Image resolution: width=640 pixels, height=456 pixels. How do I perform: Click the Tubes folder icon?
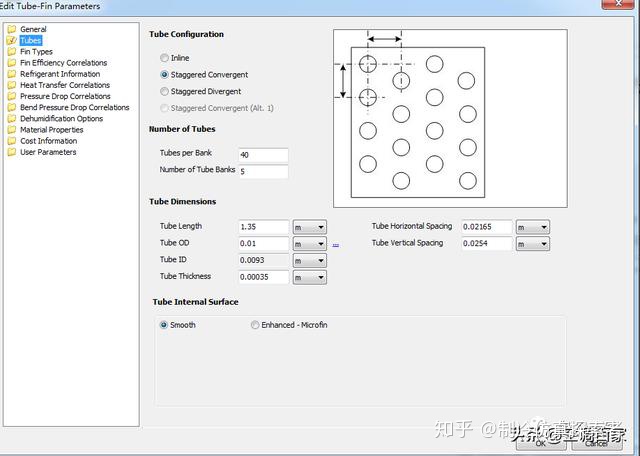point(12,40)
